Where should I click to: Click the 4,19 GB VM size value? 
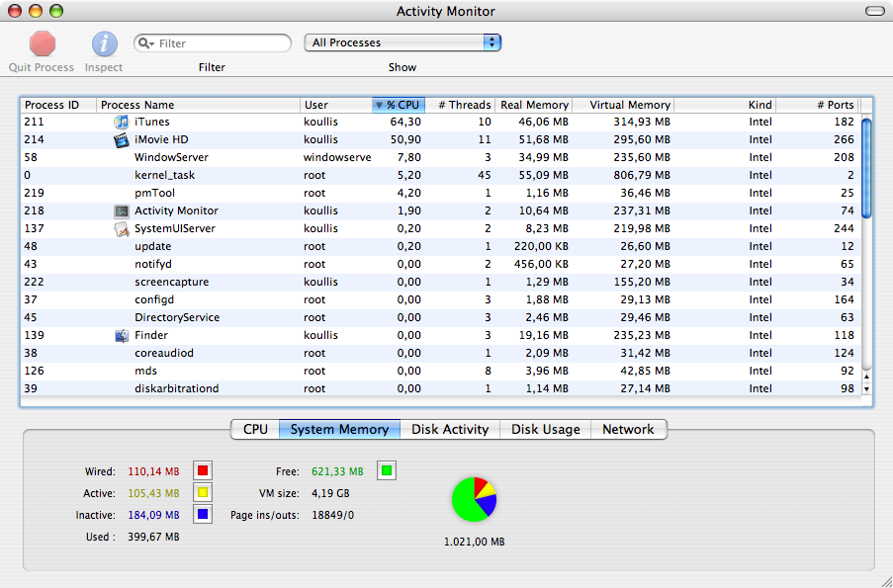point(330,493)
